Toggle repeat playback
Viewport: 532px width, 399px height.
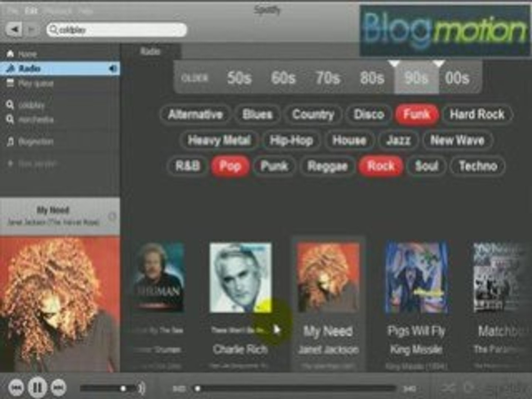(x=468, y=387)
